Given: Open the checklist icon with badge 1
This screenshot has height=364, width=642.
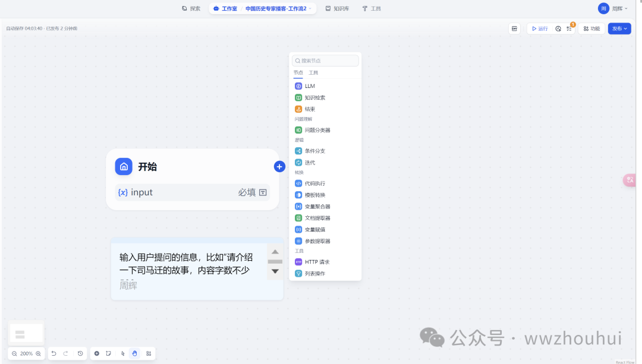Looking at the screenshot, I should [569, 29].
